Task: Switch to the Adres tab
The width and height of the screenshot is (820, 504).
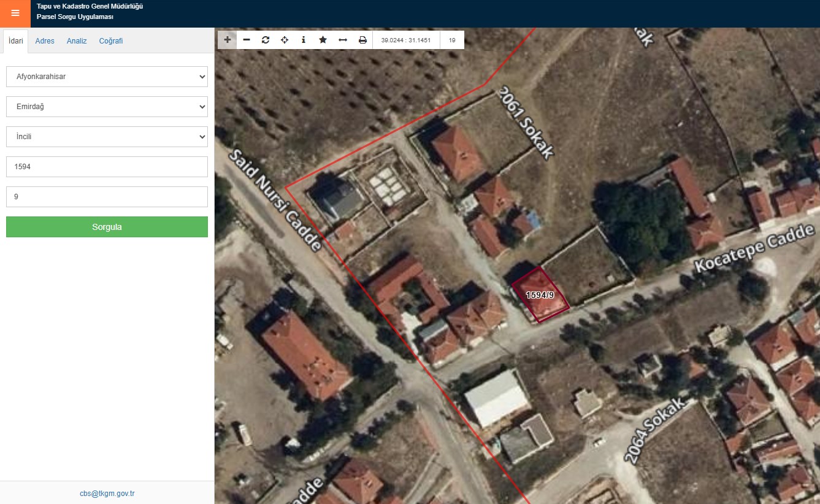Action: (x=45, y=41)
